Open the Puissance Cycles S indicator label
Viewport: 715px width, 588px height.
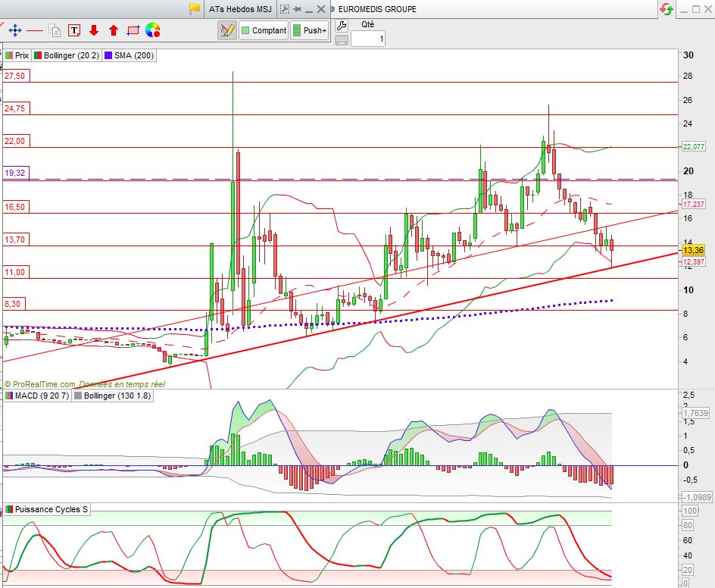click(x=46, y=509)
